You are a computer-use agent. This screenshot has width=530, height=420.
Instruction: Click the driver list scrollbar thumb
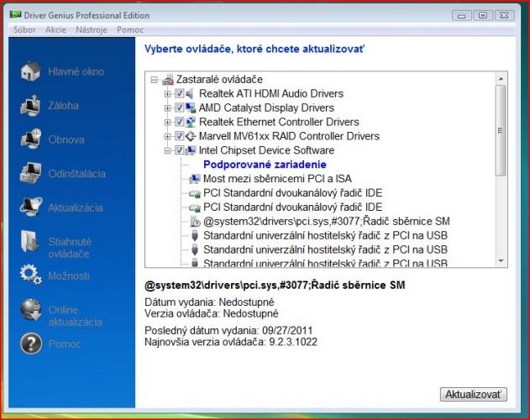click(x=501, y=130)
